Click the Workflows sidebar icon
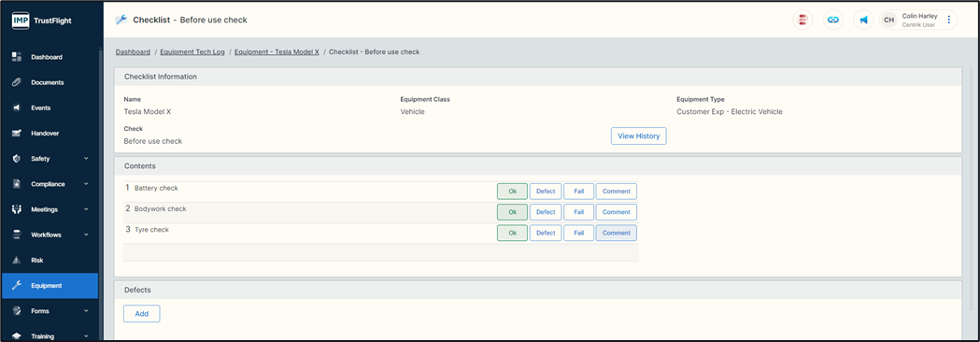The width and height of the screenshot is (980, 342). (17, 235)
